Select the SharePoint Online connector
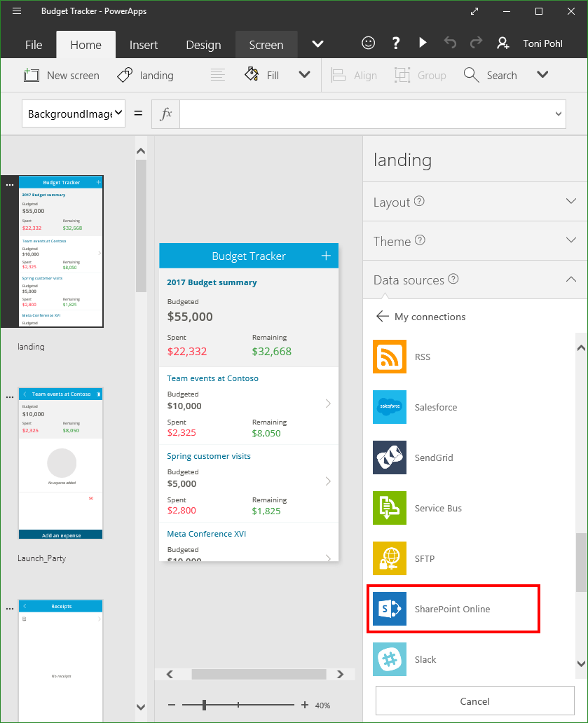 tap(453, 608)
